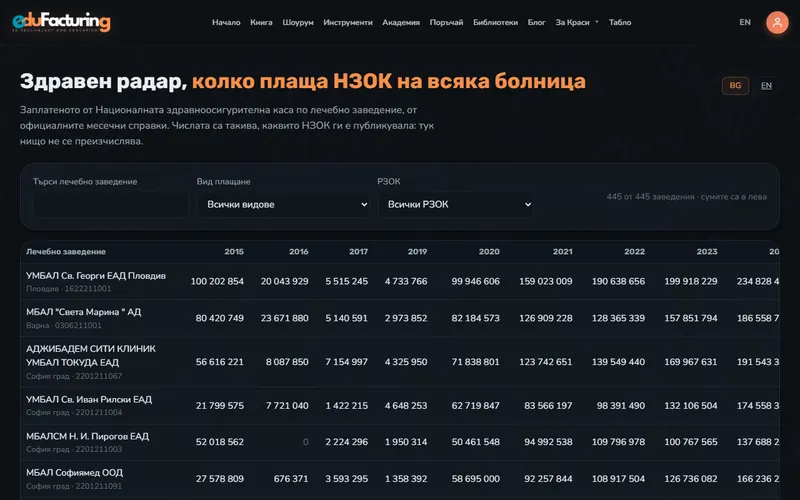
Task: Click the value 56 616 221
Action: click(219, 362)
